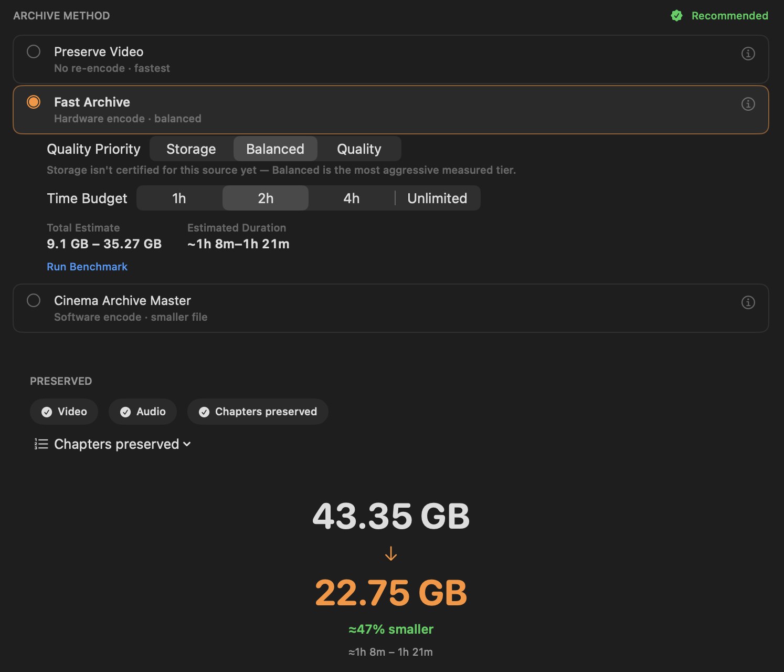The height and width of the screenshot is (672, 784).
Task: Click the '43.35 GB' original size
Action: (391, 516)
